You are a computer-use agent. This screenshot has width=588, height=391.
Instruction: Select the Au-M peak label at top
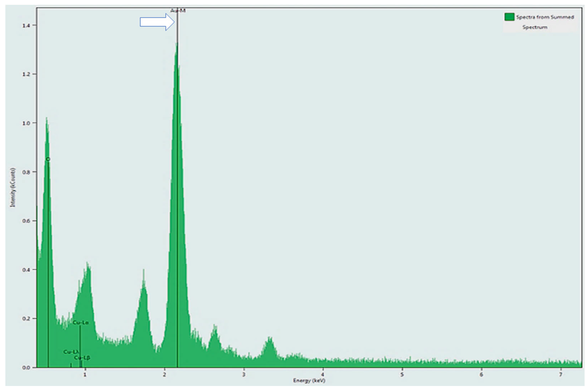(x=178, y=11)
